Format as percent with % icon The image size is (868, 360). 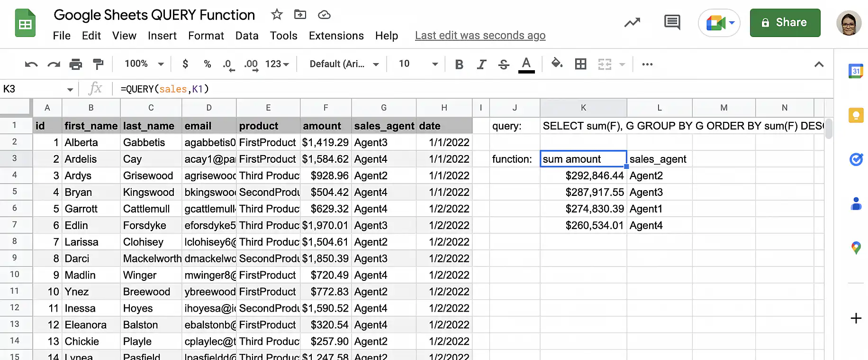207,64
